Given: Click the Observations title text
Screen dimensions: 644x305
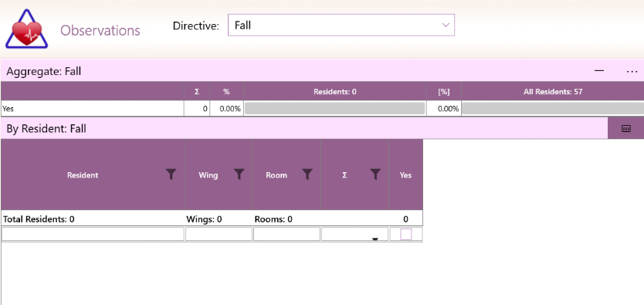Looking at the screenshot, I should [100, 30].
